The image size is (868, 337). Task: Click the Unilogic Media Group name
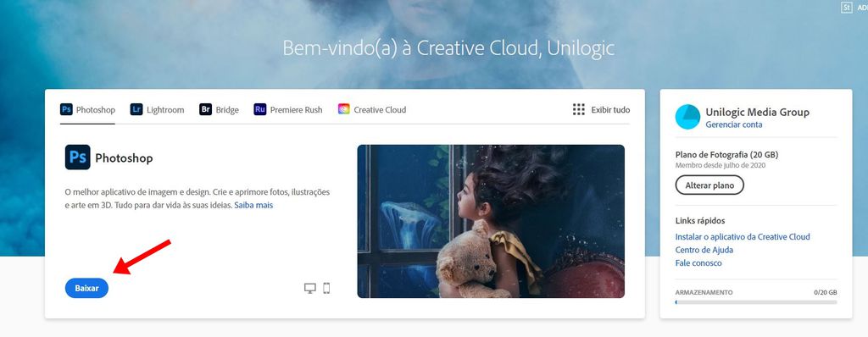tap(757, 113)
